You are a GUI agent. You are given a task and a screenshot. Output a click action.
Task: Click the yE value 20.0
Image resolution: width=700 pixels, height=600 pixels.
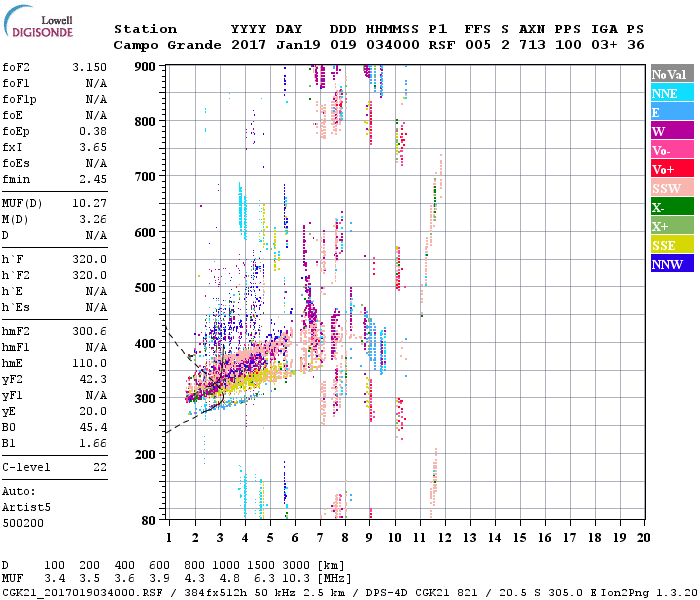pos(93,412)
